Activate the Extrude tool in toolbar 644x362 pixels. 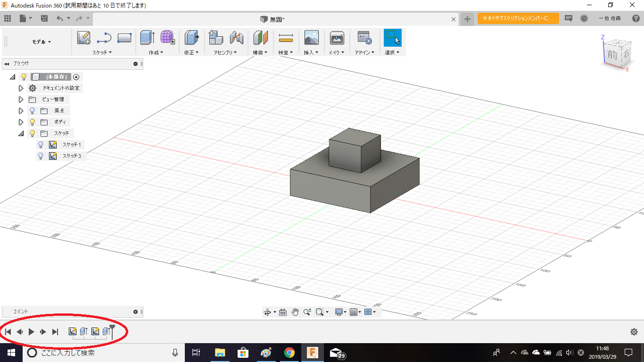point(148,38)
